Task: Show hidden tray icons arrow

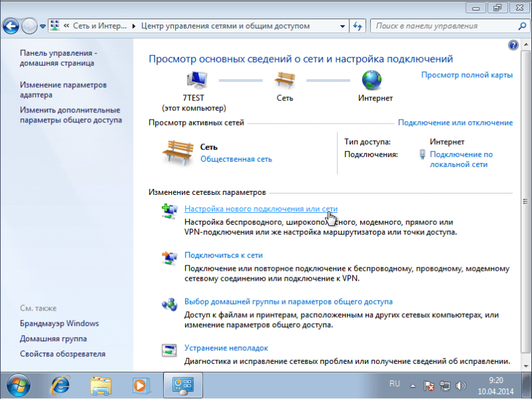Action: pyautogui.click(x=414, y=385)
